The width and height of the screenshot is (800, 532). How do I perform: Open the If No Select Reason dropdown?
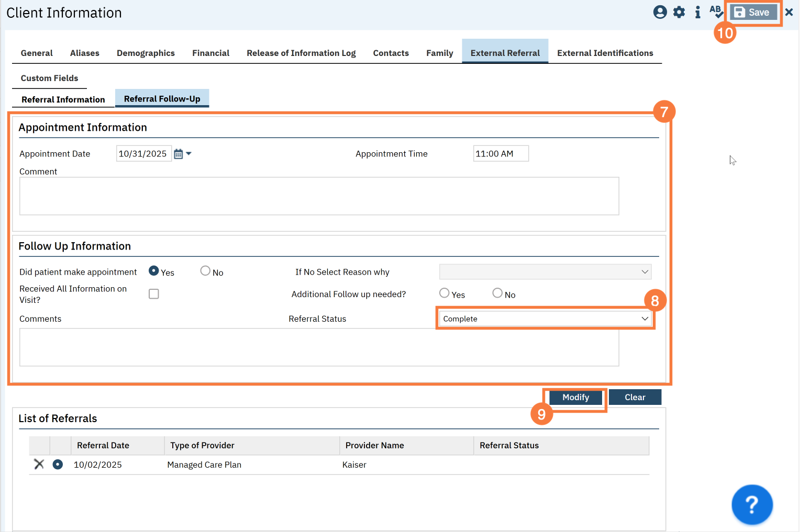coord(545,272)
